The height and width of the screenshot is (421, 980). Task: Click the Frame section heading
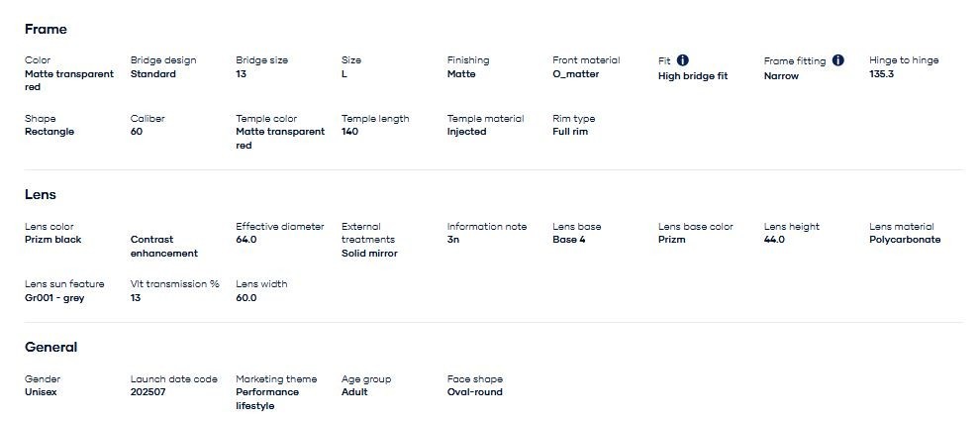[46, 30]
